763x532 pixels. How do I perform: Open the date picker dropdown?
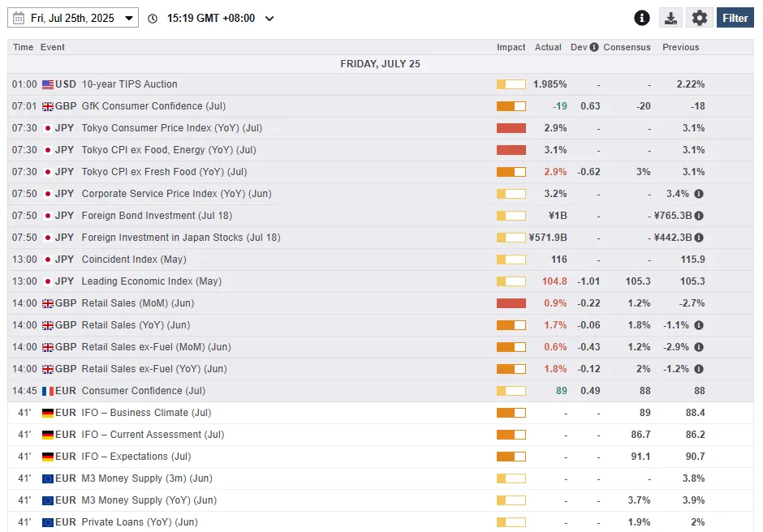coord(129,19)
